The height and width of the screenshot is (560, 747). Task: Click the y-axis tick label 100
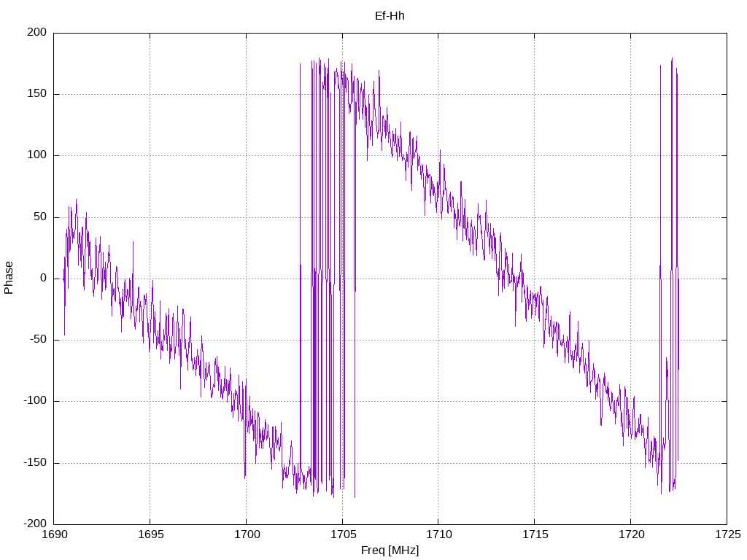coord(37,155)
